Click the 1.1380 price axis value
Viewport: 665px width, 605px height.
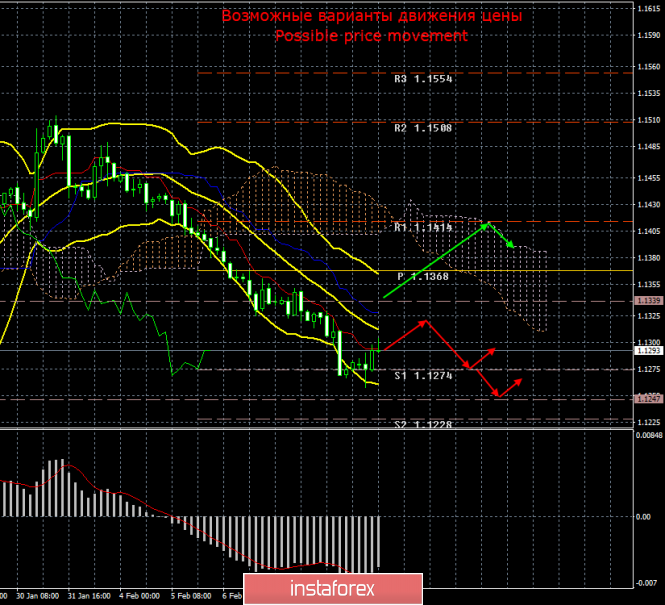coord(649,258)
